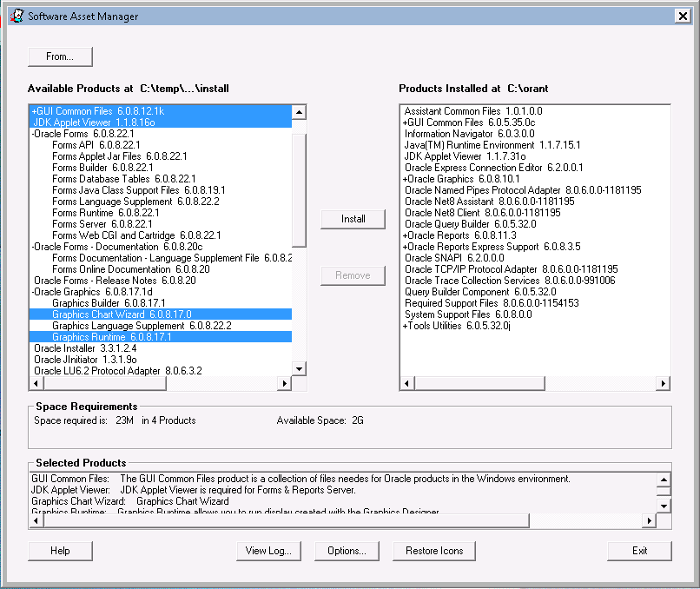Select installed JDK Applet Viewer 1.1.7.31o
The height and width of the screenshot is (589, 700).
(x=465, y=156)
